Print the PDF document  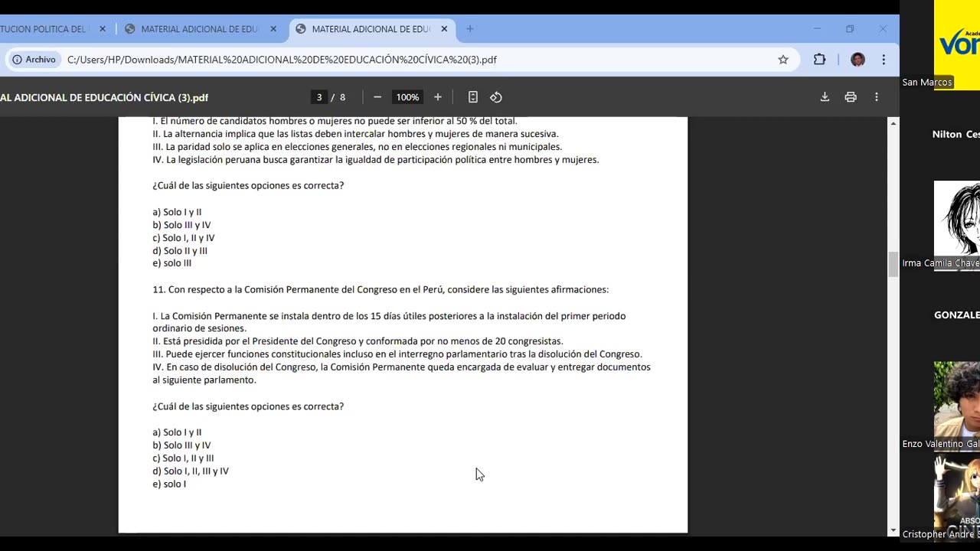[x=851, y=97]
